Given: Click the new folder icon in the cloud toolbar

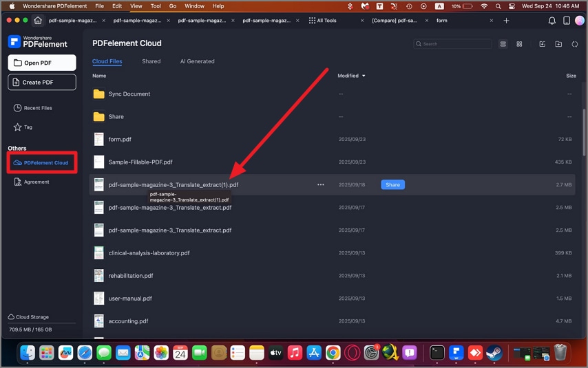Looking at the screenshot, I should [x=558, y=44].
